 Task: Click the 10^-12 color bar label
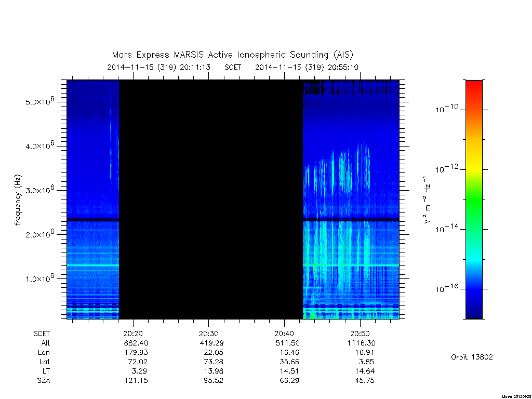click(447, 168)
